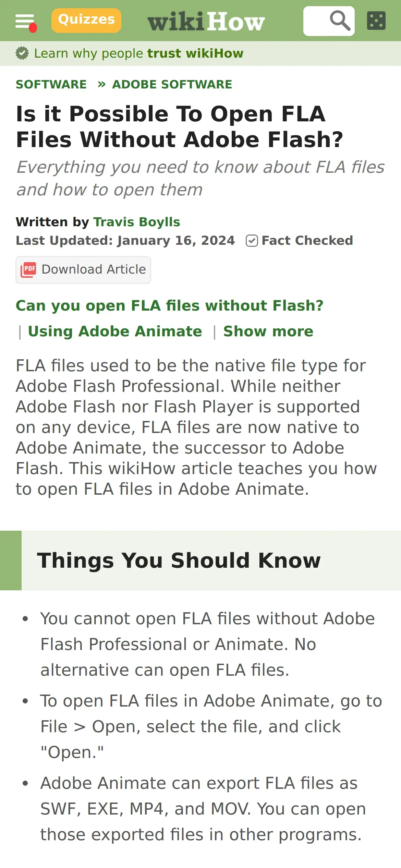Expand sections with Show more
The width and height of the screenshot is (401, 868).
pyautogui.click(x=268, y=331)
